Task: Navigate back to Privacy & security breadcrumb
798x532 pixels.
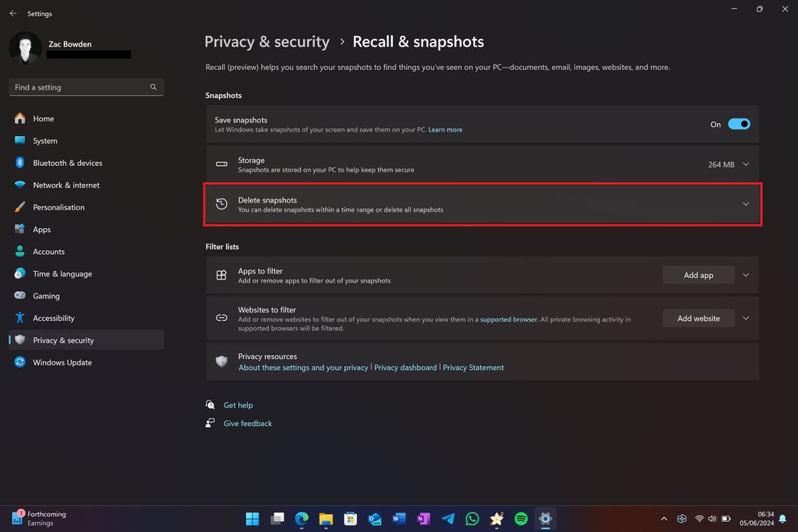Action: tap(267, 41)
